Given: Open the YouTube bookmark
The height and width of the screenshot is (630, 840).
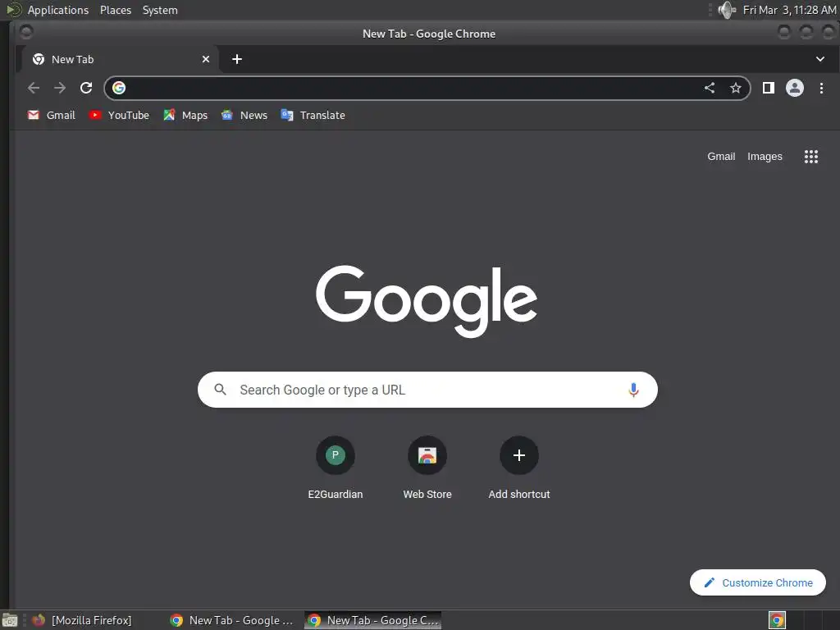Looking at the screenshot, I should click(119, 115).
